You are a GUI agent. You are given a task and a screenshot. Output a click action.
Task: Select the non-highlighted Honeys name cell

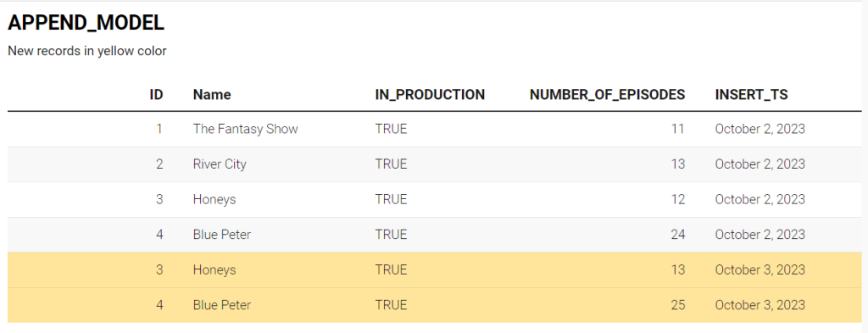214,200
